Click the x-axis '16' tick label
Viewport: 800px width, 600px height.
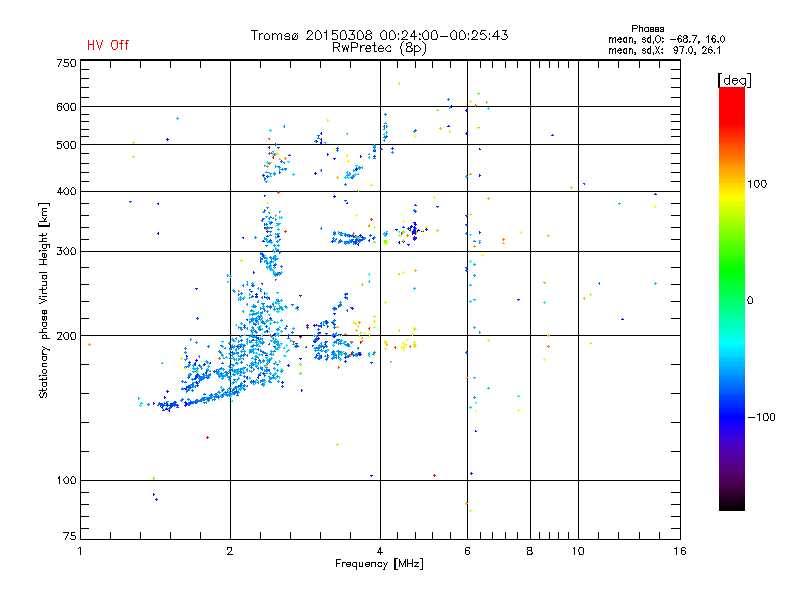(x=680, y=551)
